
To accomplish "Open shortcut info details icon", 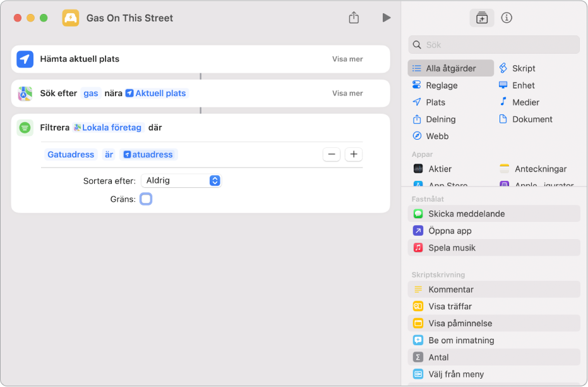I will [507, 18].
